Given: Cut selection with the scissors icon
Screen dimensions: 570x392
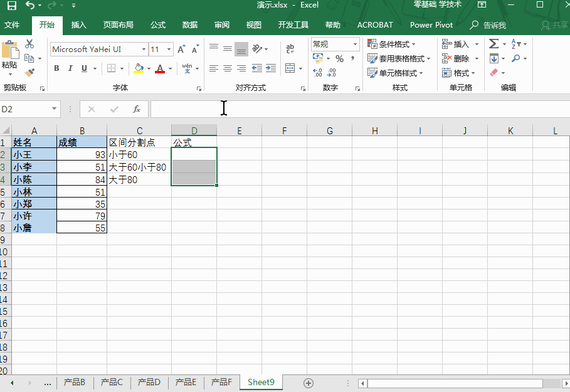Looking at the screenshot, I should pos(29,44).
